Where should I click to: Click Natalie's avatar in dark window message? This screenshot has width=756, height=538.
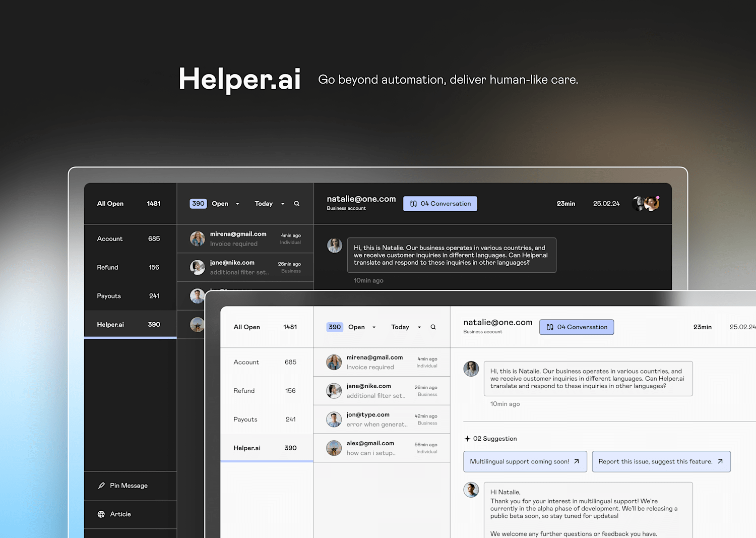pos(335,246)
